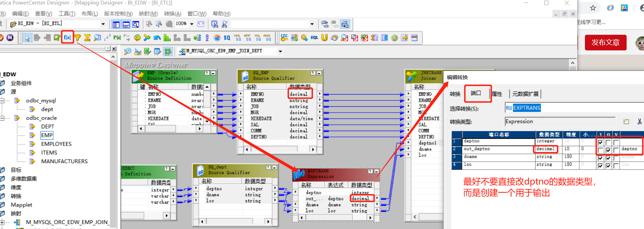
Task: Open the 编辑(E) menu
Action: pos(20,14)
